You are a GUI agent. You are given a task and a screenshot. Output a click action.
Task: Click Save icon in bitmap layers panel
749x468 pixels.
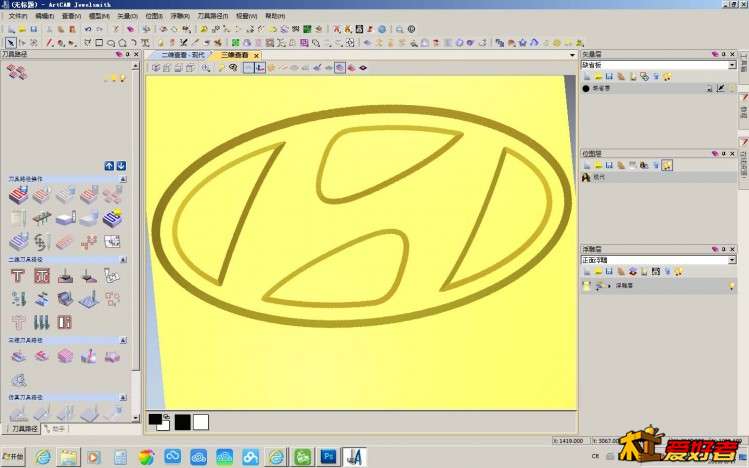[x=609, y=165]
